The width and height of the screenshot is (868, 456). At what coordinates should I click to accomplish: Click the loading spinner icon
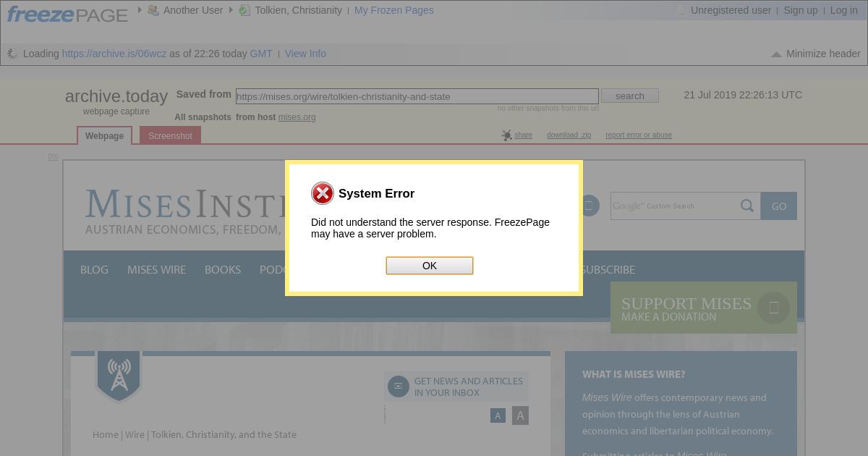(12, 54)
